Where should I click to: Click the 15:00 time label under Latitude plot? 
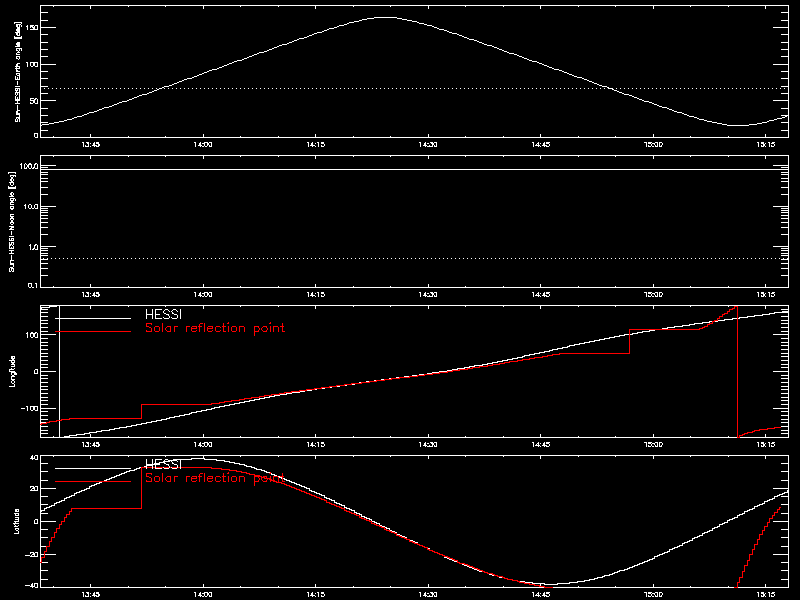pos(653,594)
